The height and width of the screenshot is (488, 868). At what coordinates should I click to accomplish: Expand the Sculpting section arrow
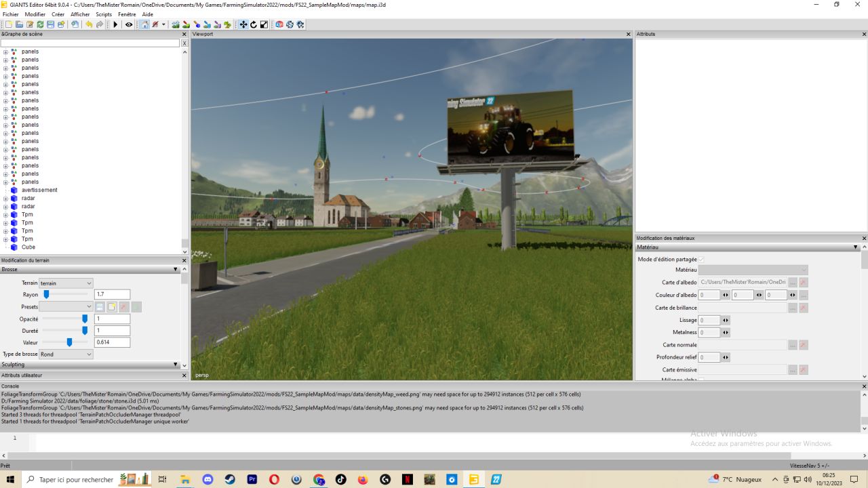[x=176, y=365]
